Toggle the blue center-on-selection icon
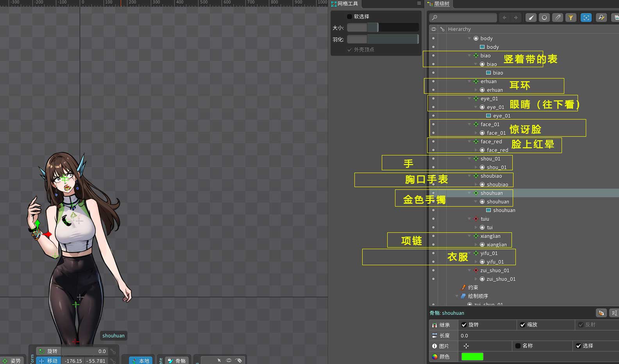This screenshot has height=364, width=619. coord(586,18)
